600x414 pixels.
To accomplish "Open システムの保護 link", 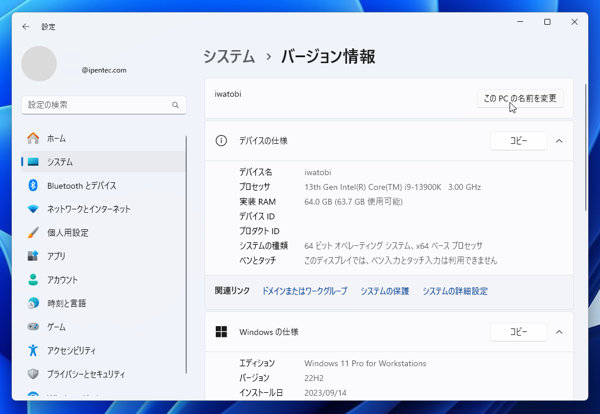I will pyautogui.click(x=385, y=291).
